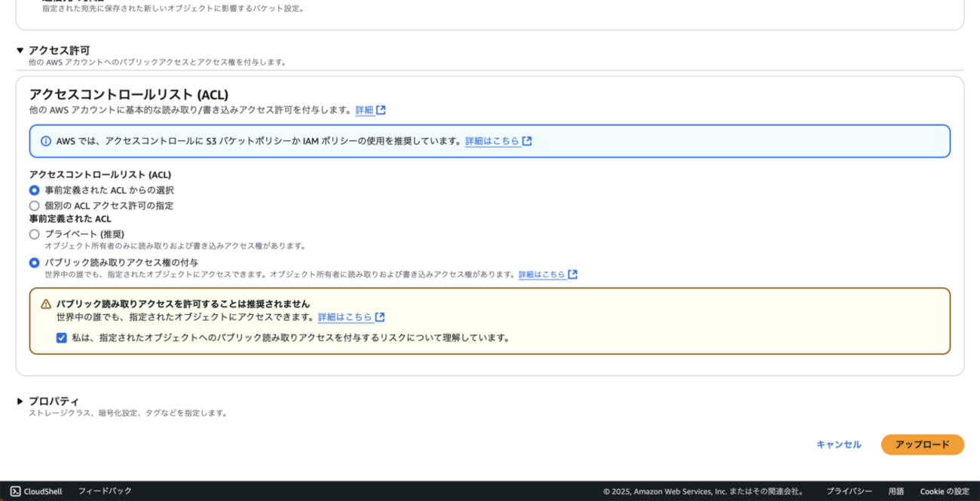The width and height of the screenshot is (980, 501).
Task: Open 詳細 link under ACL heading
Action: (x=364, y=110)
